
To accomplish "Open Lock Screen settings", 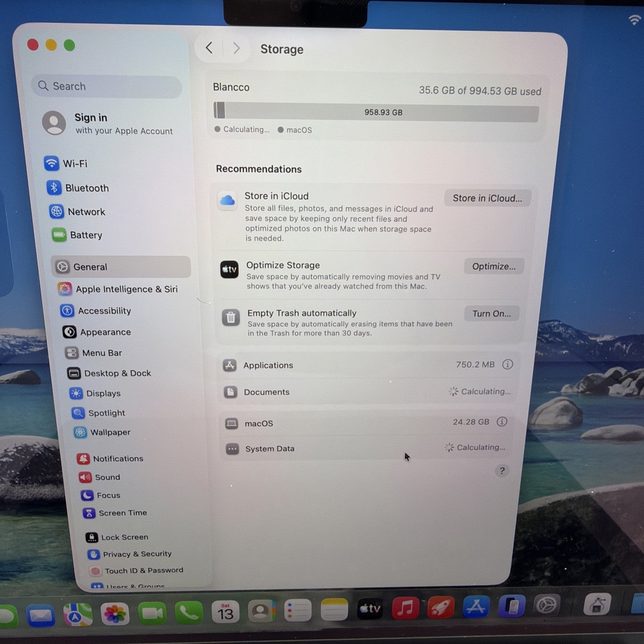I will click(117, 537).
